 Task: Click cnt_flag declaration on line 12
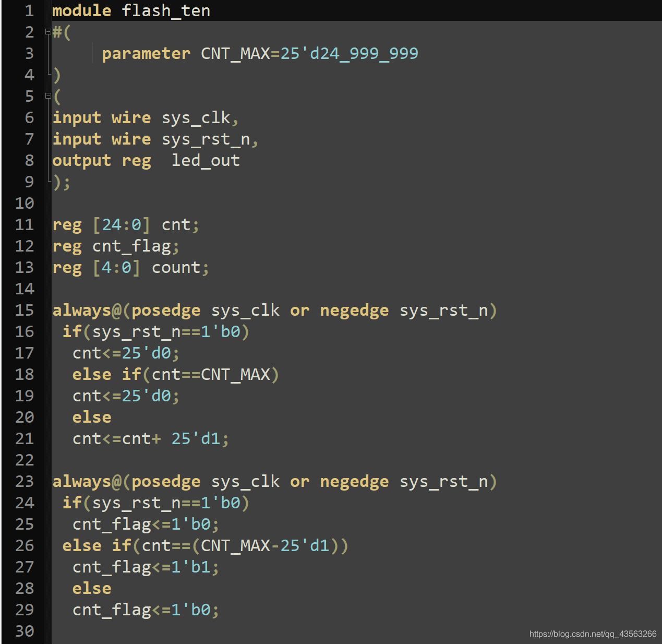click(131, 246)
